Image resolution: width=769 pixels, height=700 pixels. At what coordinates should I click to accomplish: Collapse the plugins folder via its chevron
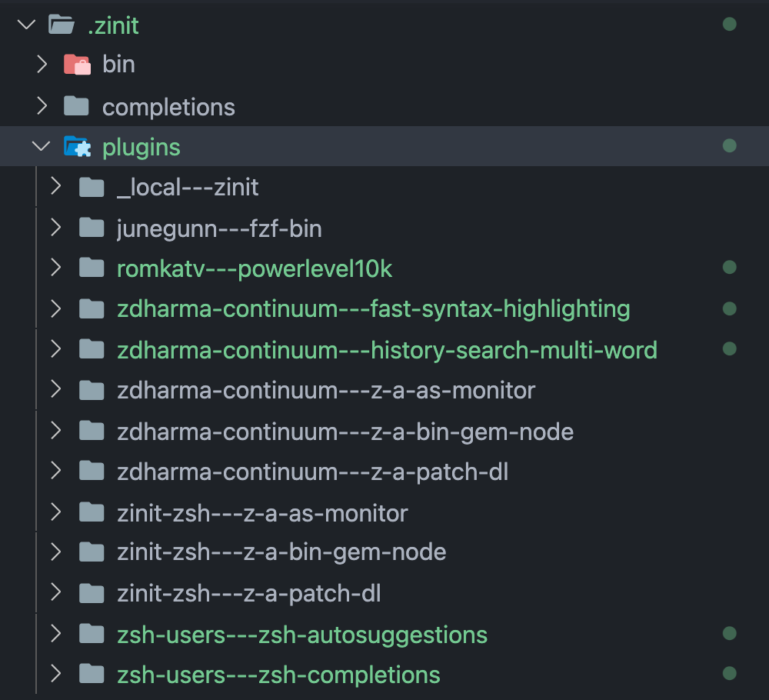41,146
